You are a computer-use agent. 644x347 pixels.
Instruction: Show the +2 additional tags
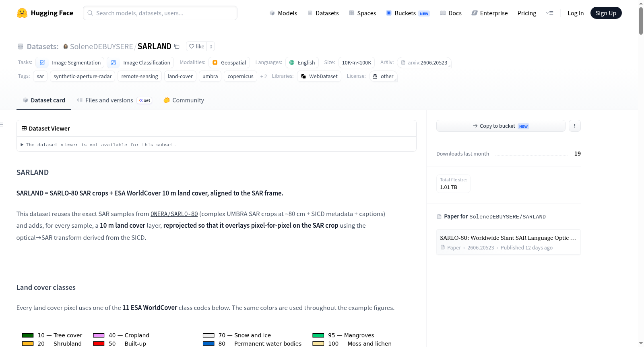tap(264, 76)
